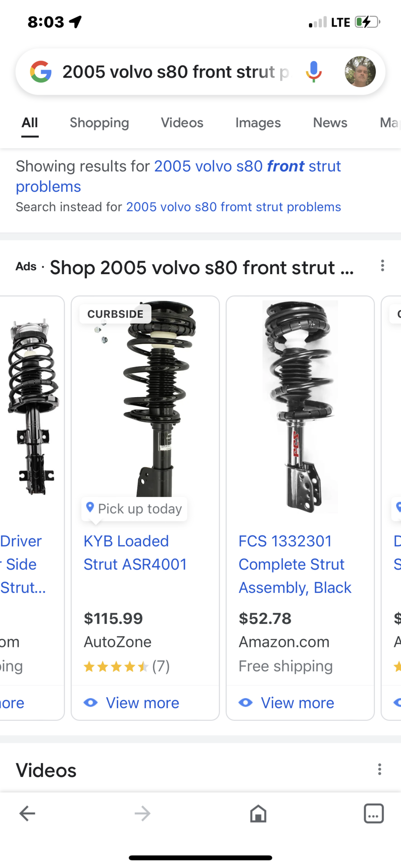Image resolution: width=401 pixels, height=868 pixels.
Task: Tap the home icon in bottom bar
Action: [258, 813]
